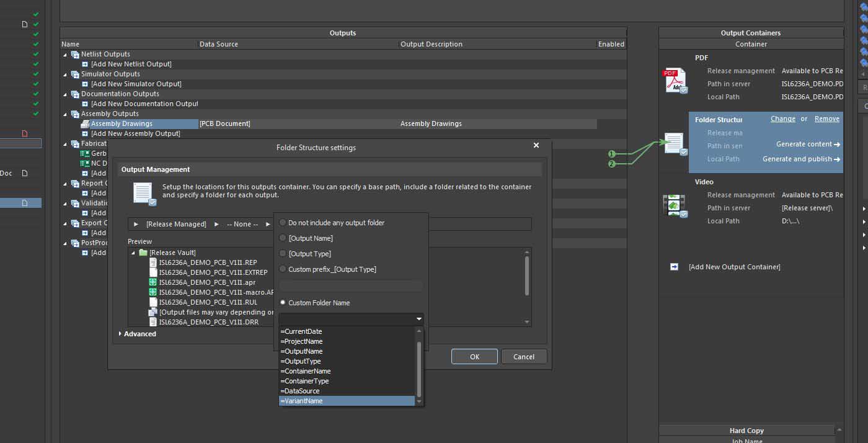868x443 pixels.
Task: Click the ISL6236A_DEMO_PCB_V1I1.apr file icon
Action: 153,282
